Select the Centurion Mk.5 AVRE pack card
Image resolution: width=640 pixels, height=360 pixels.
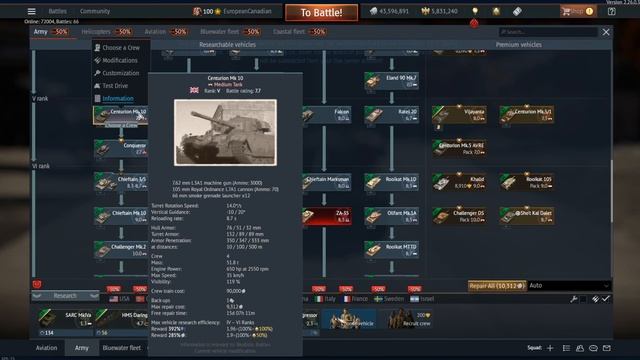(460, 149)
